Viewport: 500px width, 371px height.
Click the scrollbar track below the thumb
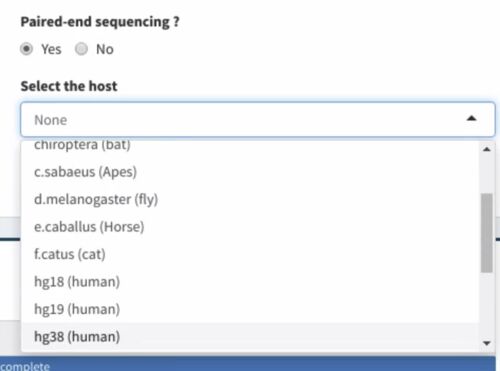(487, 305)
